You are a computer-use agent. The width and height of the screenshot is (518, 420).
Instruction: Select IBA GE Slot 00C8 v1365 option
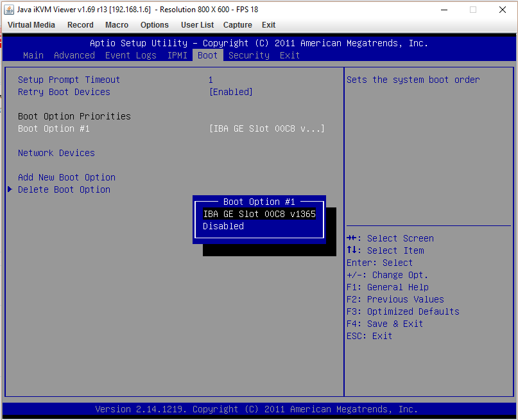pos(259,214)
